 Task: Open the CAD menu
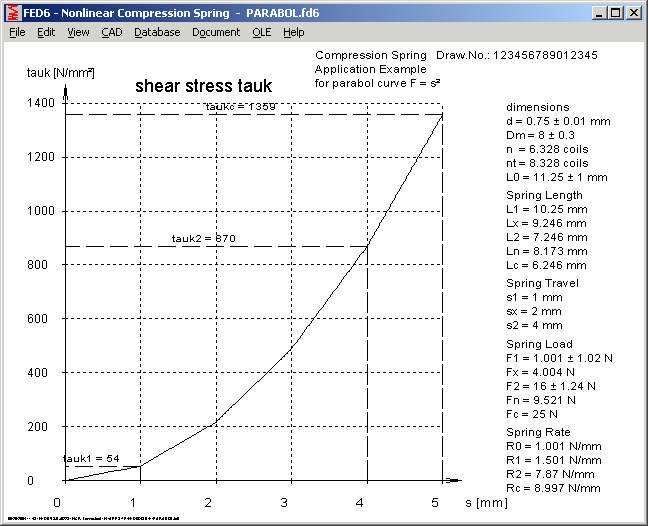click(111, 32)
